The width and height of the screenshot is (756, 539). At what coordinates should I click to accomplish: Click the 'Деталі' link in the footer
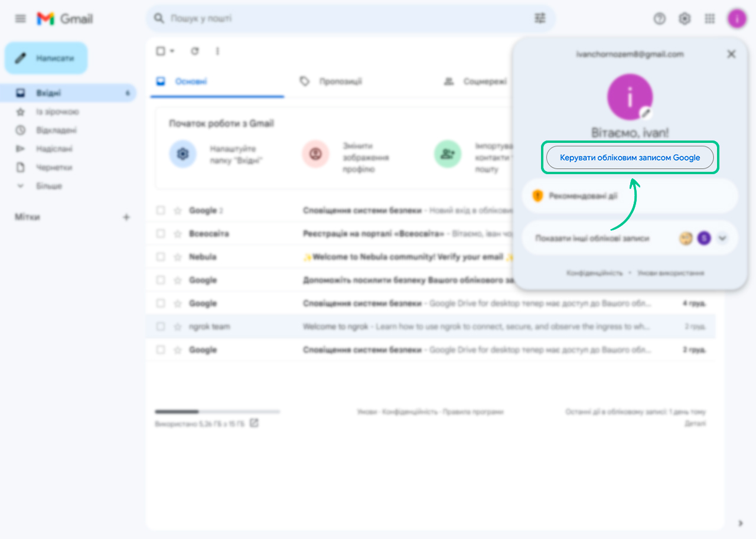[x=695, y=423]
